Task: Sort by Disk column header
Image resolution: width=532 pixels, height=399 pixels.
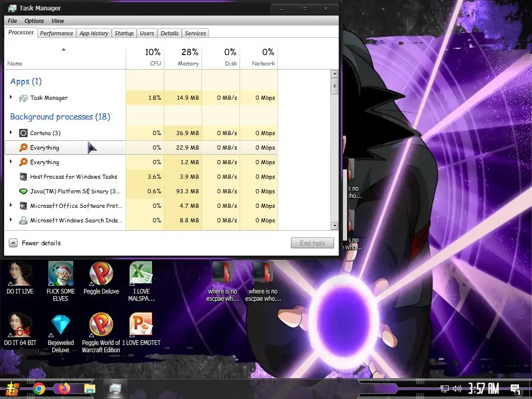Action: tap(221, 57)
